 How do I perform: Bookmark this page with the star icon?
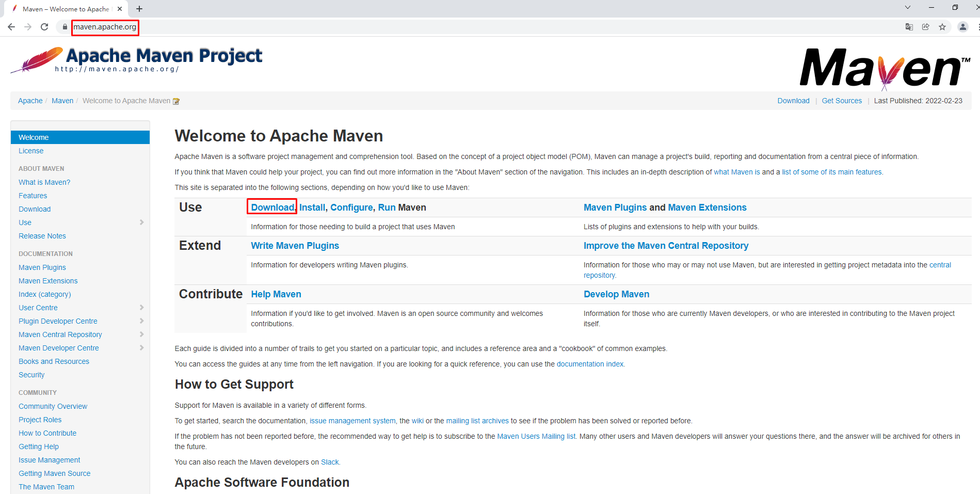942,27
